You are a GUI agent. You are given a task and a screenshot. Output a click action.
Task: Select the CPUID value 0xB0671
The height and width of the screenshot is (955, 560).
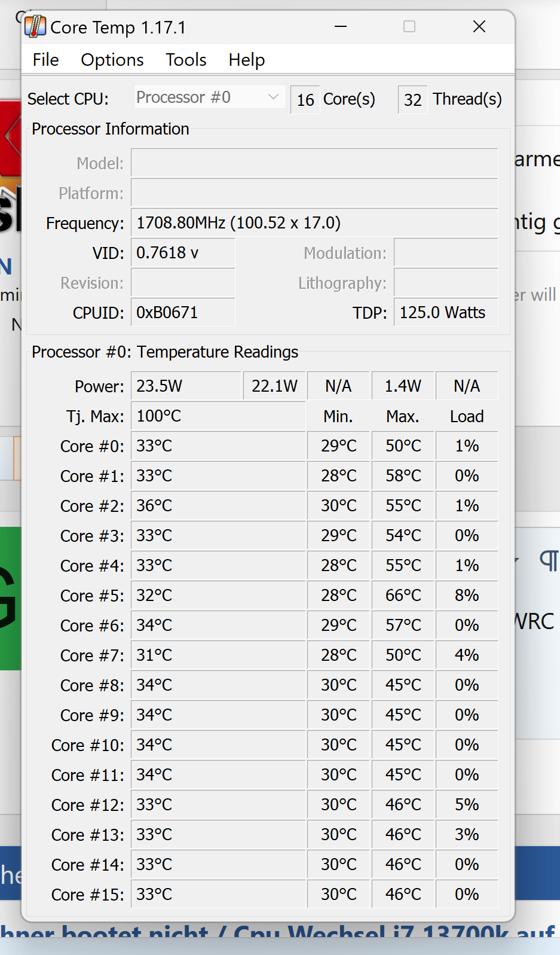[x=183, y=313]
